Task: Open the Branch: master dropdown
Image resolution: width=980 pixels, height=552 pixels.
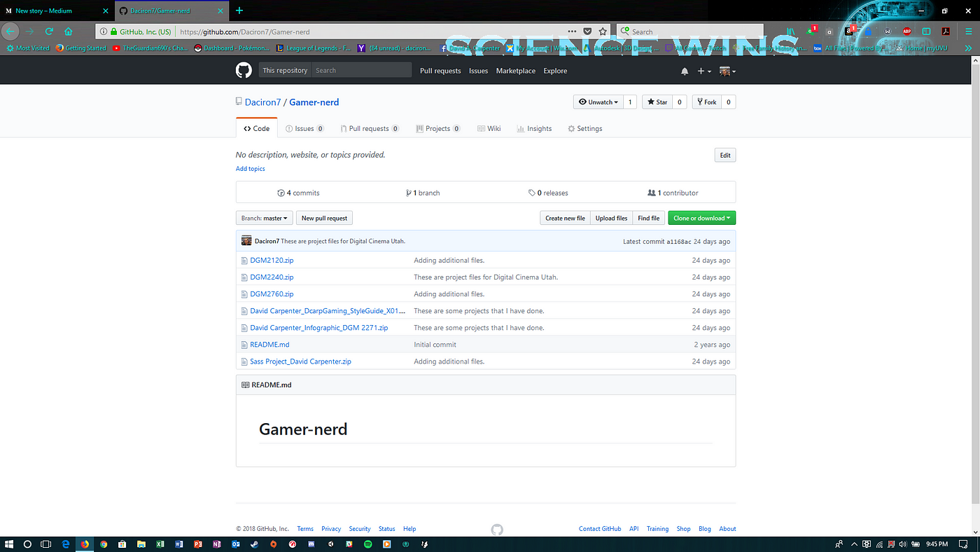Action: click(265, 218)
